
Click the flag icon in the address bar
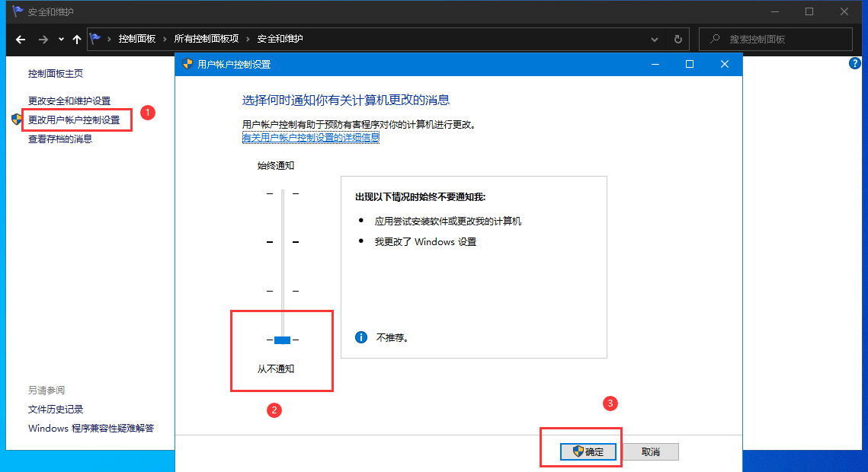click(x=95, y=39)
